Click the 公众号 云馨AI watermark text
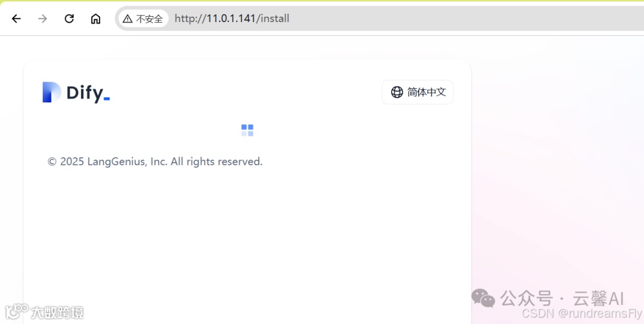Image resolution: width=644 pixels, height=324 pixels. click(562, 298)
